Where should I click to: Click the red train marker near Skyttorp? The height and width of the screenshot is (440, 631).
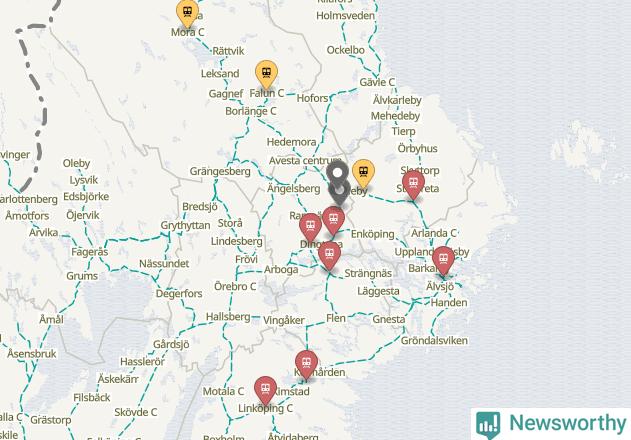click(x=413, y=184)
